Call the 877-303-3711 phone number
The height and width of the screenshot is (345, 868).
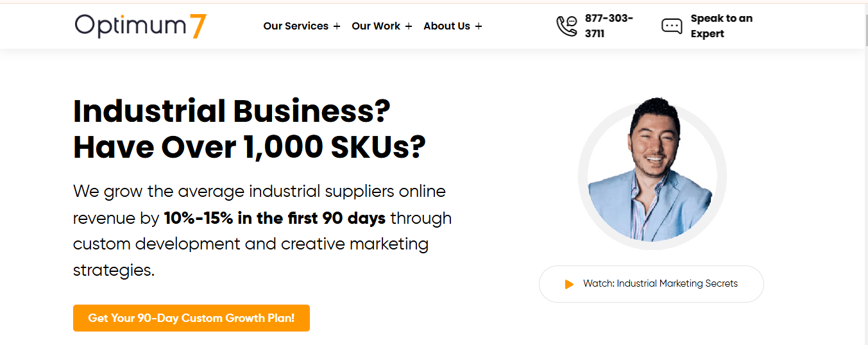[609, 26]
